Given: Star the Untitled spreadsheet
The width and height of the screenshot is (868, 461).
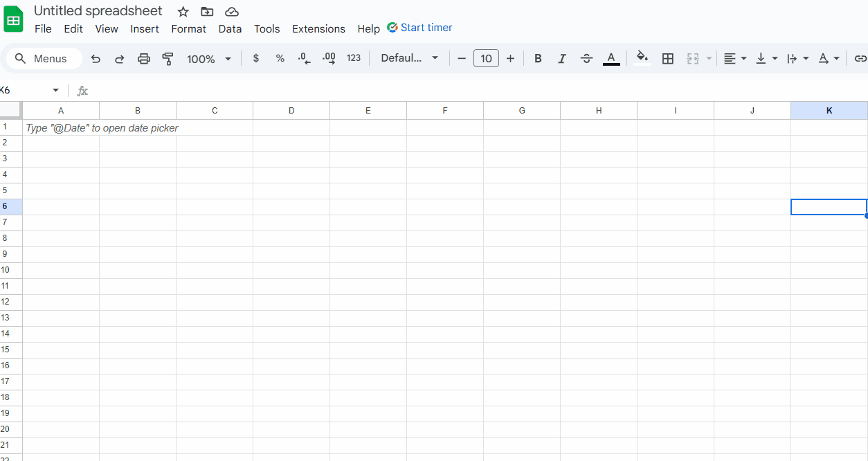Looking at the screenshot, I should 183,12.
